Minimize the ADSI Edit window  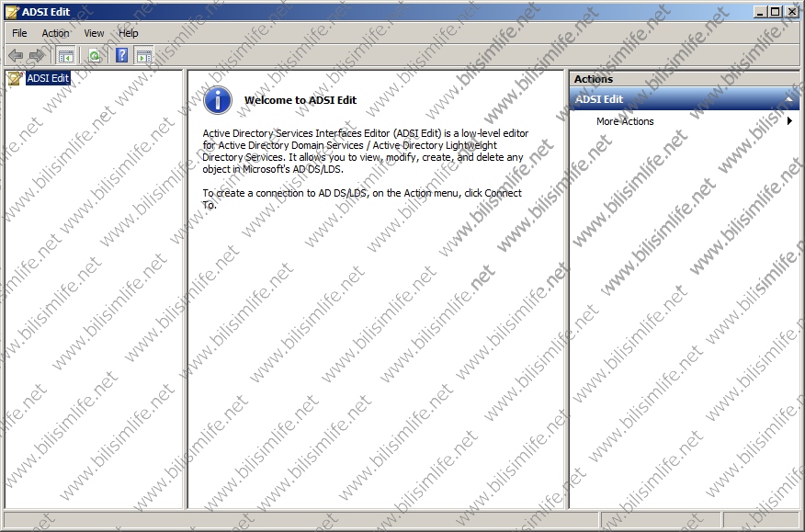click(760, 12)
